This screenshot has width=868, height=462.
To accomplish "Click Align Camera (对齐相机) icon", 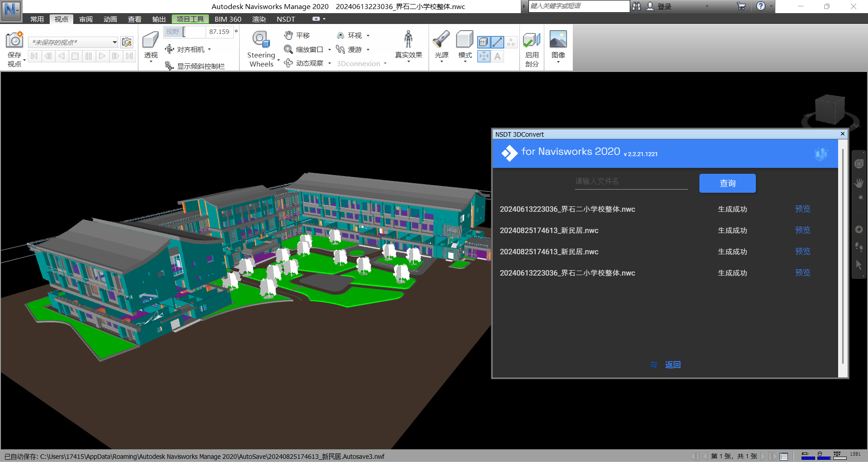I will click(x=170, y=49).
